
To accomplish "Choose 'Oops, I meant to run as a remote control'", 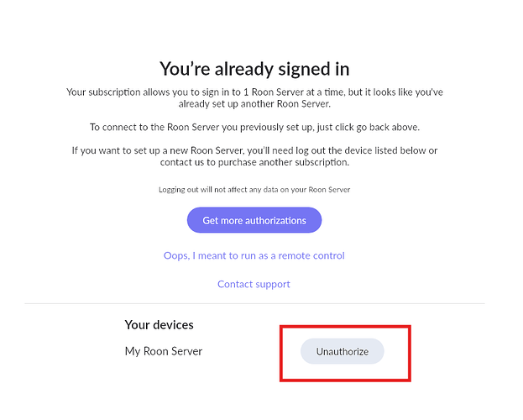I will (254, 255).
